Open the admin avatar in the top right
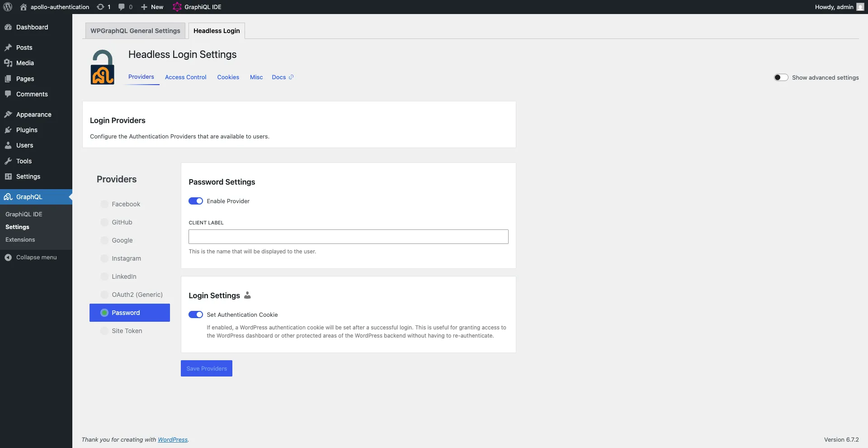This screenshot has height=448, width=868. [x=859, y=7]
